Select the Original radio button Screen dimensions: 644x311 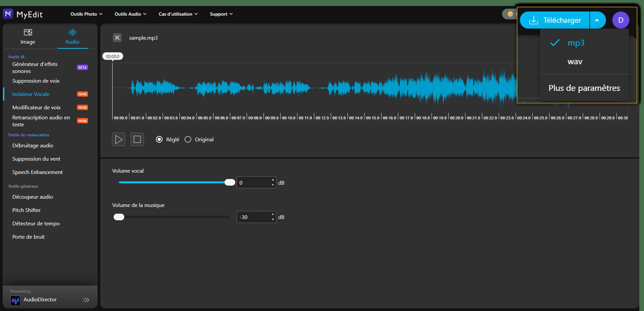pos(188,139)
